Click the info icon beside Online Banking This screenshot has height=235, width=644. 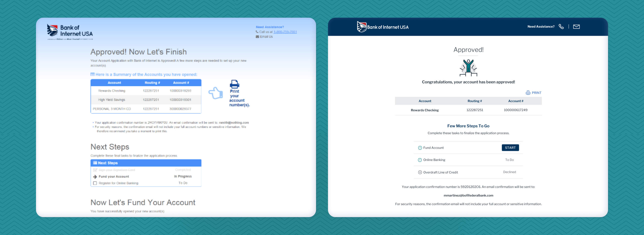(x=420, y=160)
